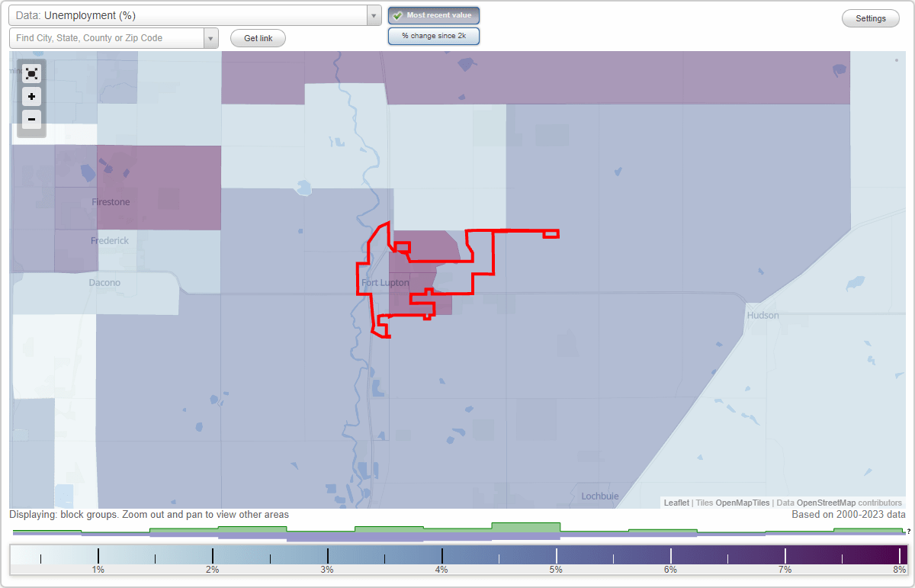Focus the Find City, State, County field

pyautogui.click(x=107, y=38)
